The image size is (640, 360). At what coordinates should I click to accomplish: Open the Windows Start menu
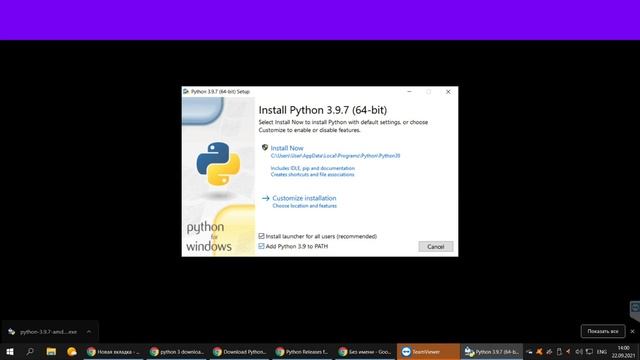(x=10, y=351)
